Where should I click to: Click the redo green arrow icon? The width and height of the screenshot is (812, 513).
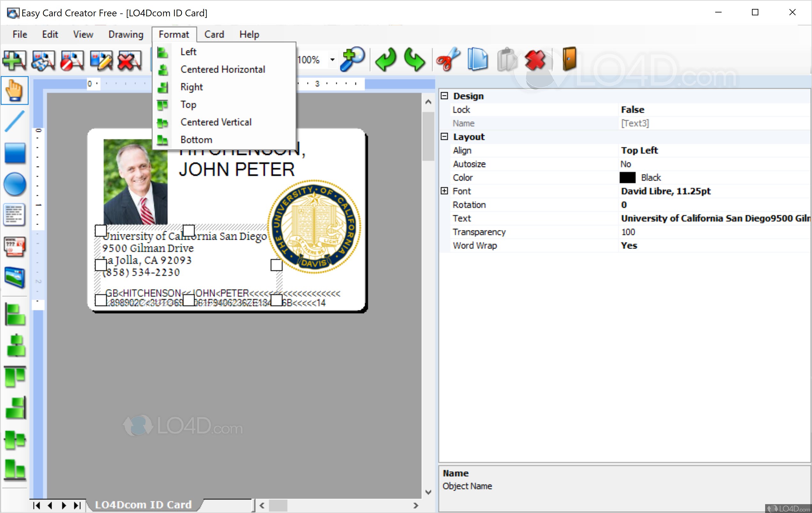coord(414,60)
